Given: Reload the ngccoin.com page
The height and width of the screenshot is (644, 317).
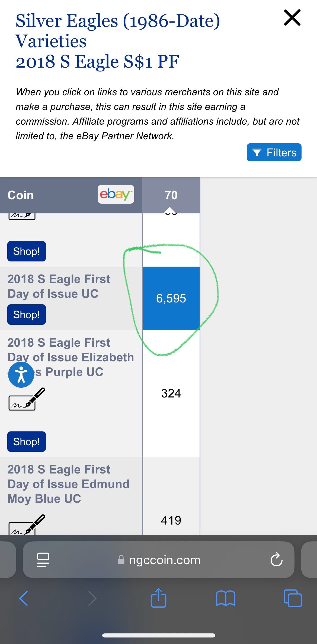Looking at the screenshot, I should [276, 560].
